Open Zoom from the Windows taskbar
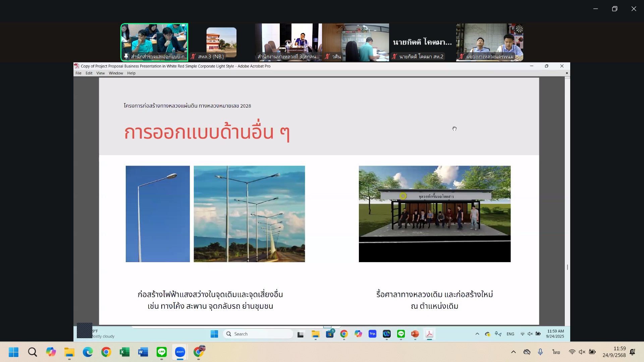Viewport: 644px width, 362px height. pyautogui.click(x=180, y=352)
